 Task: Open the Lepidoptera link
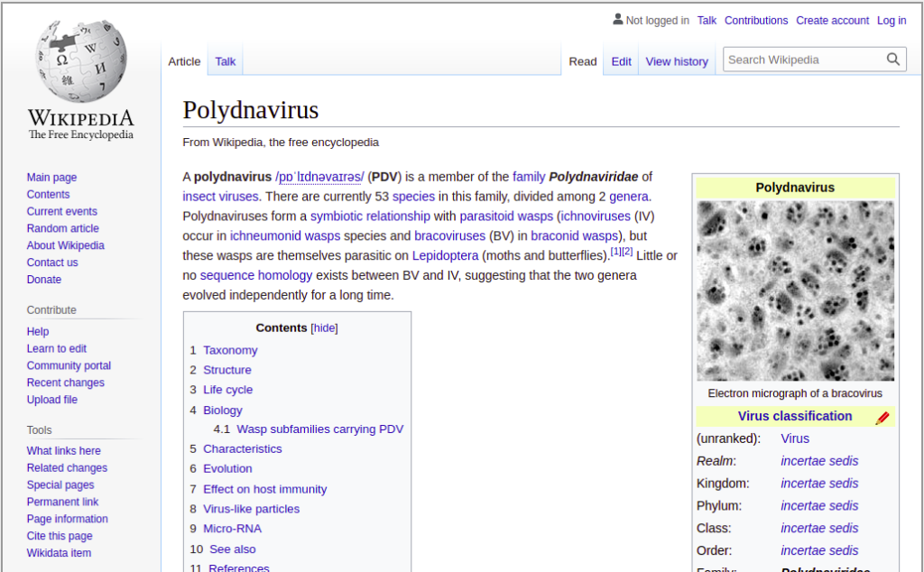click(445, 256)
